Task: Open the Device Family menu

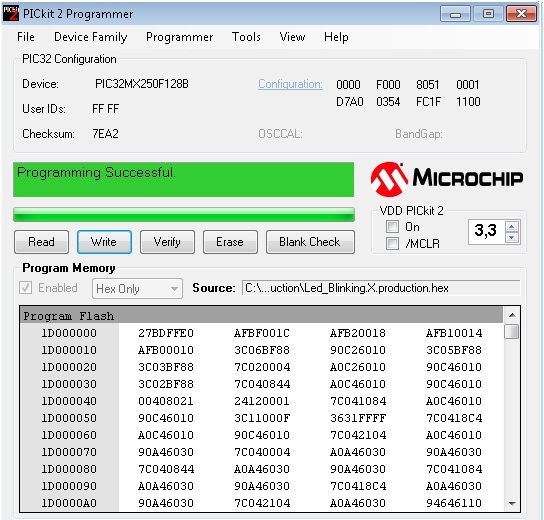Action: [x=91, y=37]
